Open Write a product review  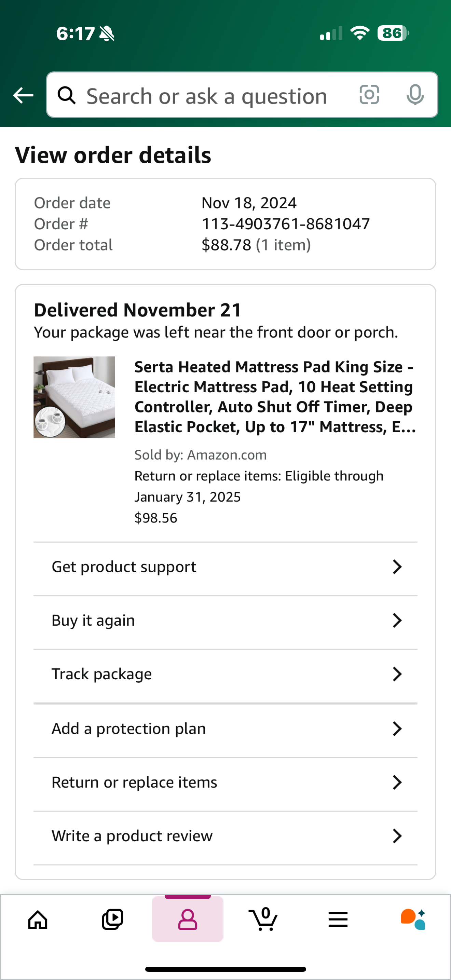coord(225,836)
